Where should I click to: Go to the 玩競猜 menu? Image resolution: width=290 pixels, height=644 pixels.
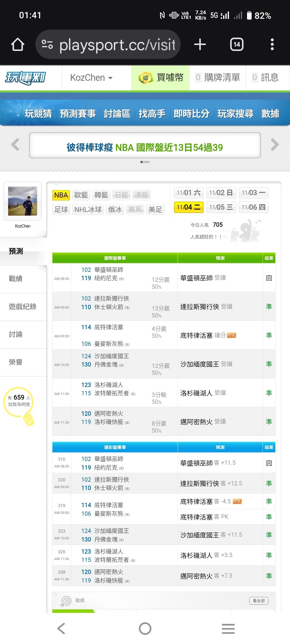pos(38,114)
